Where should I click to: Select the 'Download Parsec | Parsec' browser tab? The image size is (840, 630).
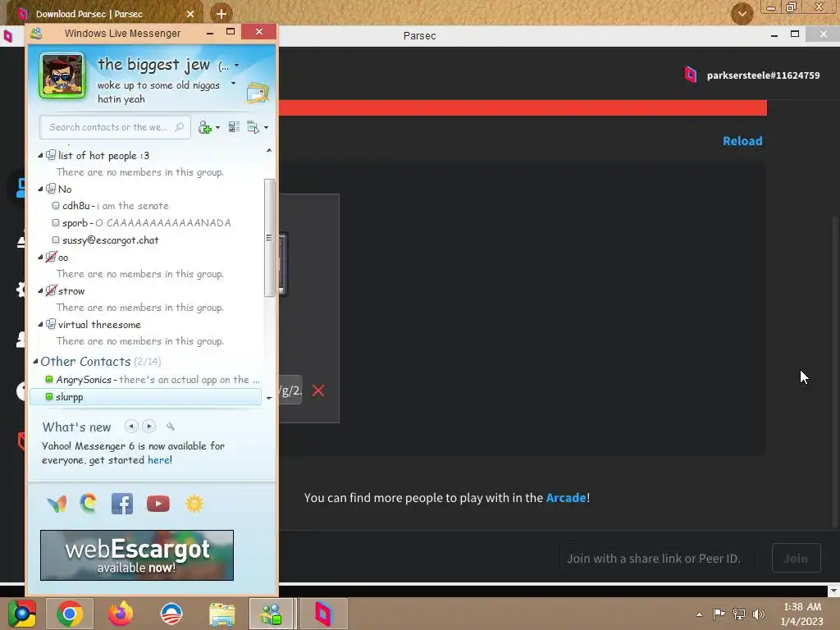pyautogui.click(x=106, y=14)
